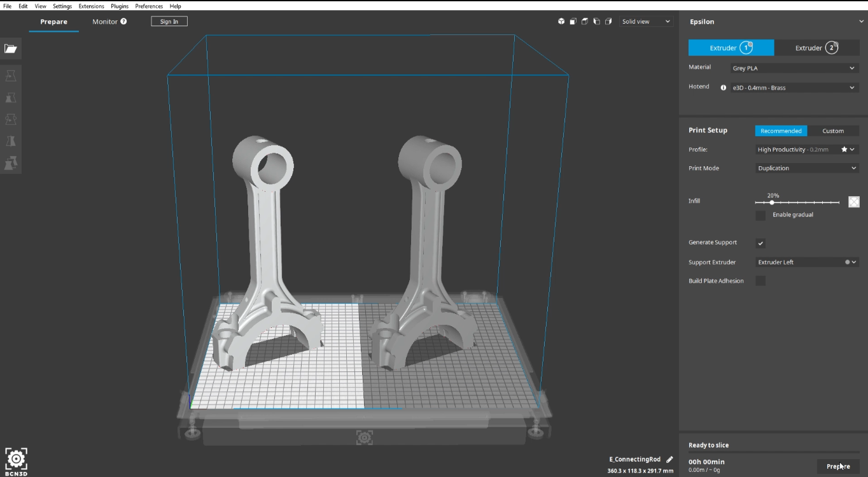Click the BCN3D logo icon
The image size is (868, 477).
(16, 461)
